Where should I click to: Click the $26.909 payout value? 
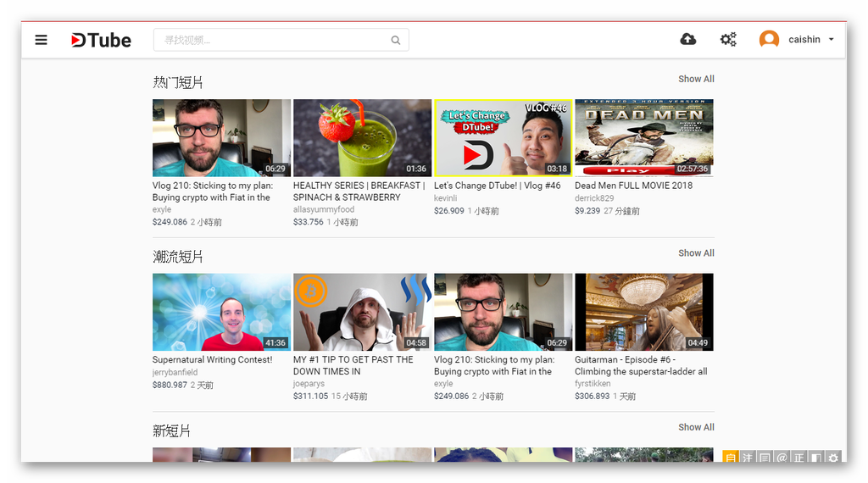pos(449,211)
